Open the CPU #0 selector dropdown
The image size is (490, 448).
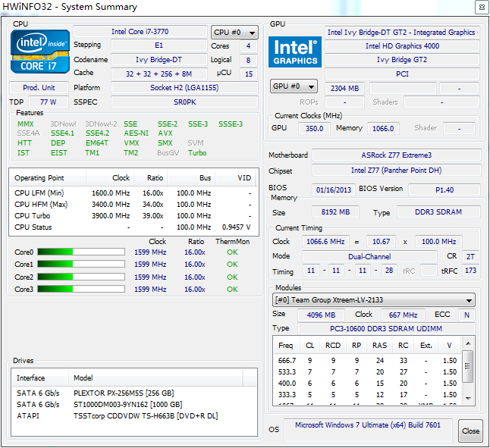tap(234, 33)
